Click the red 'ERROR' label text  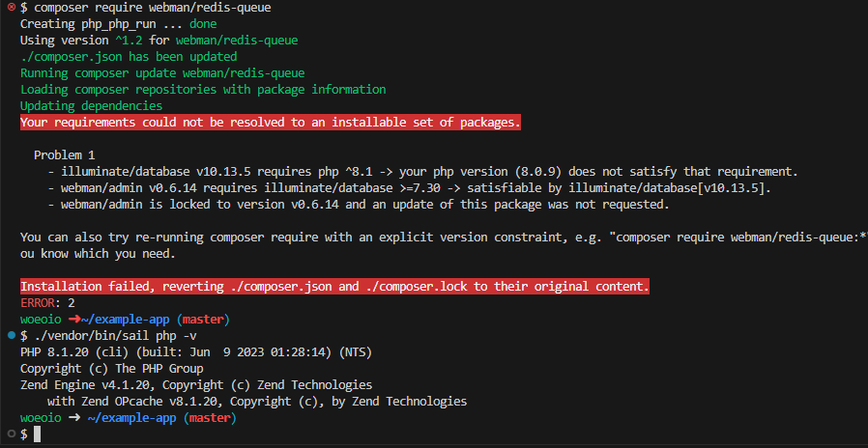coord(37,302)
